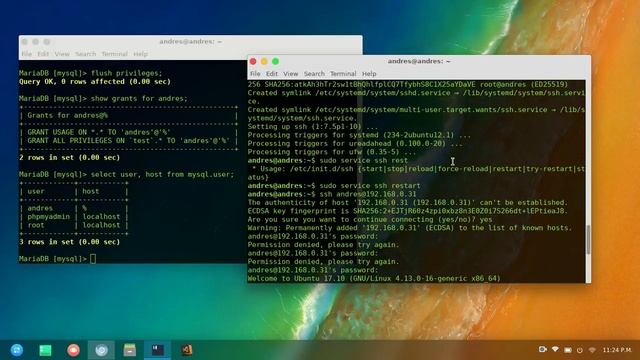Open the settings gear icon in taskbar
Viewport: 640px width, 360px height.
click(x=102, y=350)
